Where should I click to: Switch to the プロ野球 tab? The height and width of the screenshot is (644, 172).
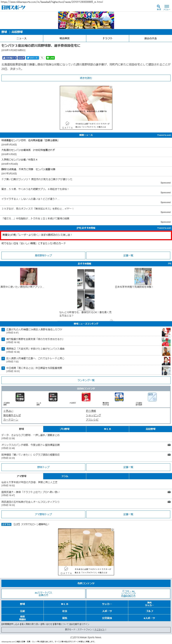tap(65, 429)
